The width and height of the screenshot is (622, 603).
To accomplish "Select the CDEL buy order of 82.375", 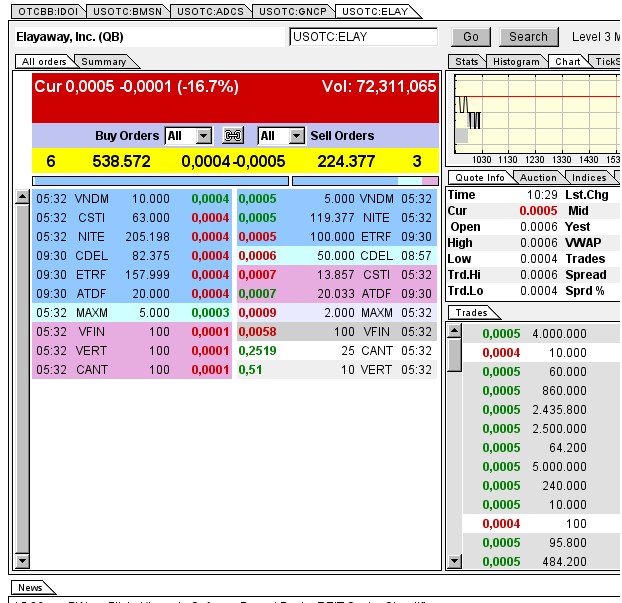I will click(x=132, y=256).
